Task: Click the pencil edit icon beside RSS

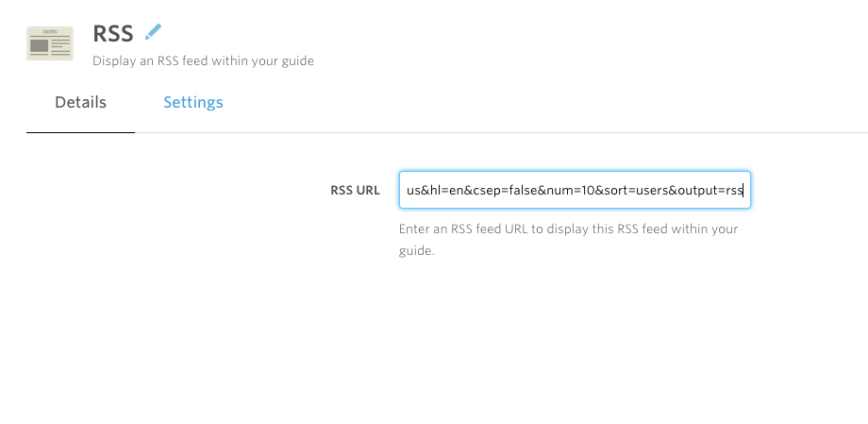Action: pos(153,32)
